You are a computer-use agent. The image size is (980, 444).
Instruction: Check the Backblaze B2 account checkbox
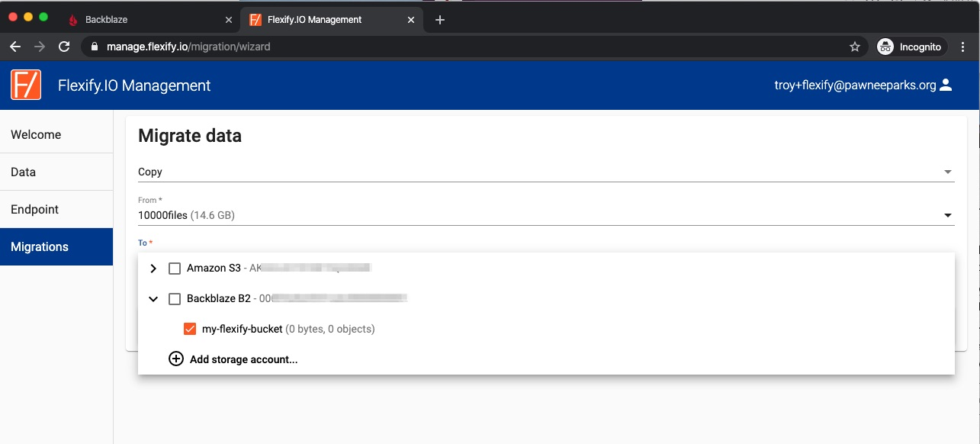[x=175, y=299]
